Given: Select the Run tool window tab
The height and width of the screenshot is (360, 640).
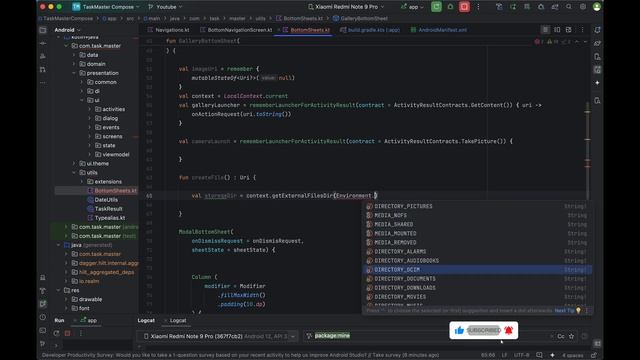Looking at the screenshot, I should [59, 320].
